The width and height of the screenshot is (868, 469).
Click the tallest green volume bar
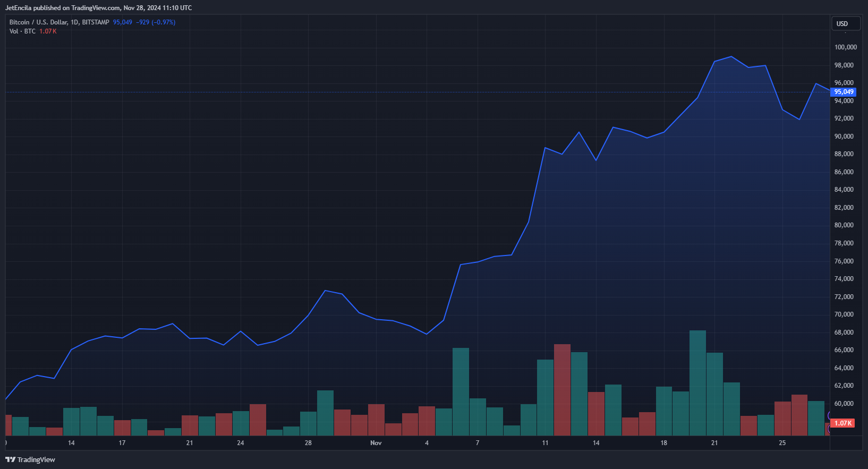pos(697,382)
